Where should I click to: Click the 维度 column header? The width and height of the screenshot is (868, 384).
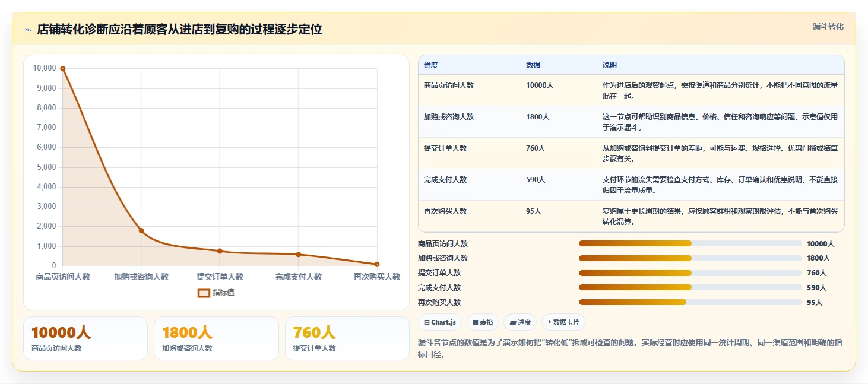coord(431,65)
